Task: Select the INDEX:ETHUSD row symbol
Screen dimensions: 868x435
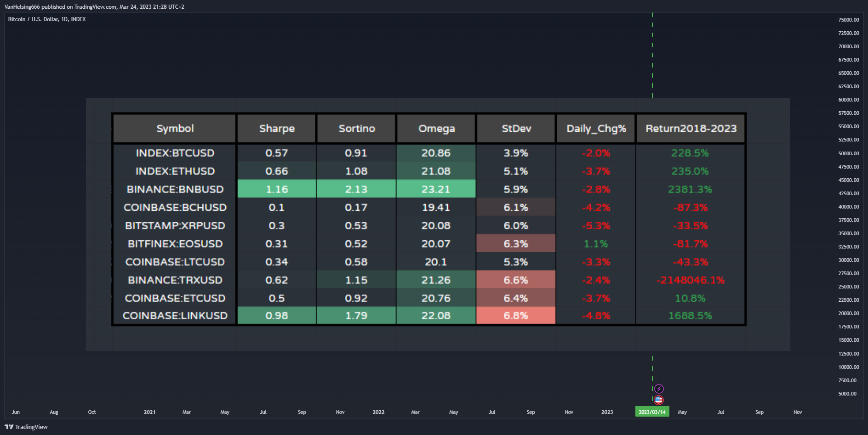Action: [175, 171]
